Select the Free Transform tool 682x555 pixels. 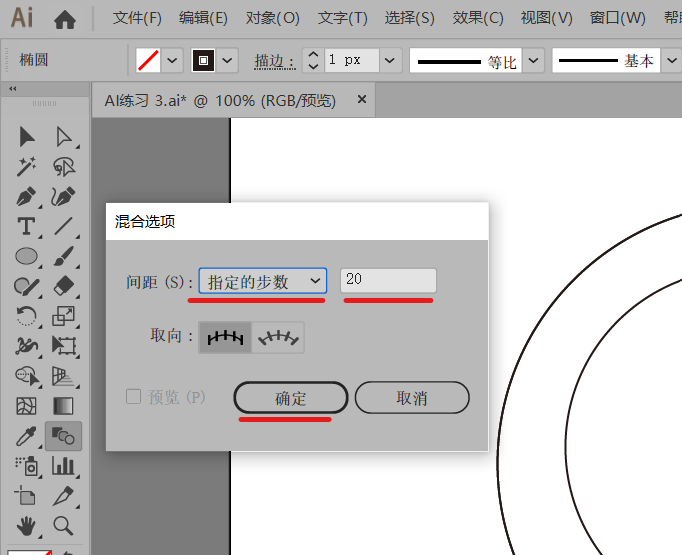(64, 346)
